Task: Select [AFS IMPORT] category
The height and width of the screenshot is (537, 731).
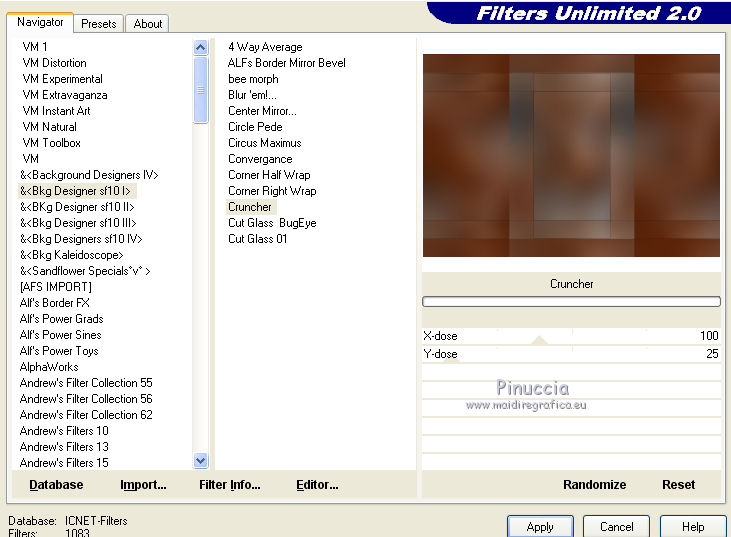Action: coord(55,287)
